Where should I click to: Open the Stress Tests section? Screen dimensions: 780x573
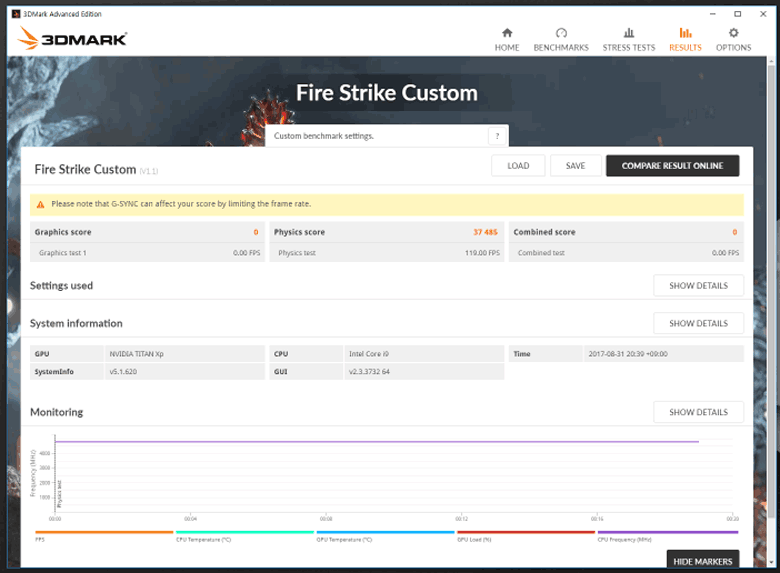click(x=628, y=39)
